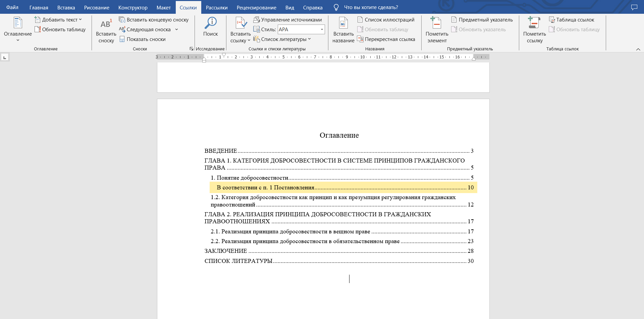Insert a footnote with Вставить сноску

point(106,31)
